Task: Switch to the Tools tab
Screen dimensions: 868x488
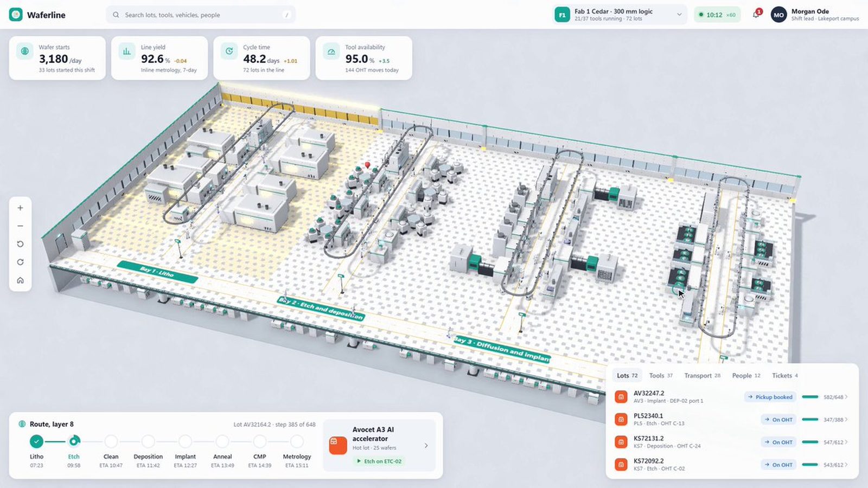Action: (661, 375)
